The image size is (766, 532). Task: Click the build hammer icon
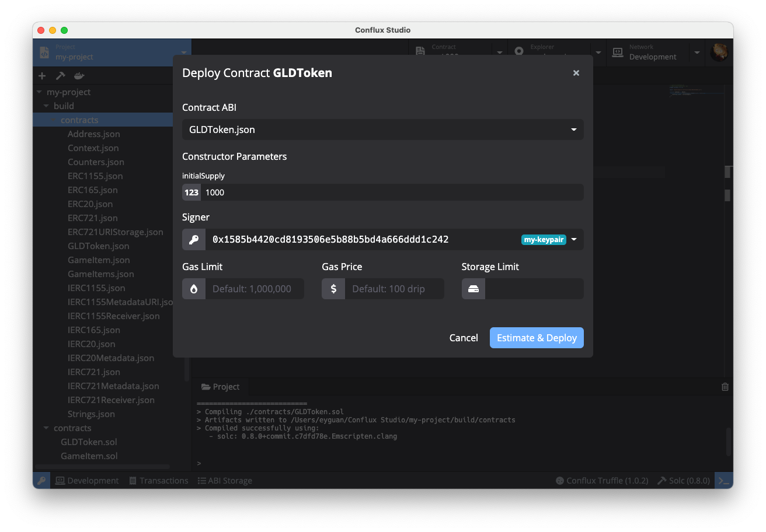(60, 76)
